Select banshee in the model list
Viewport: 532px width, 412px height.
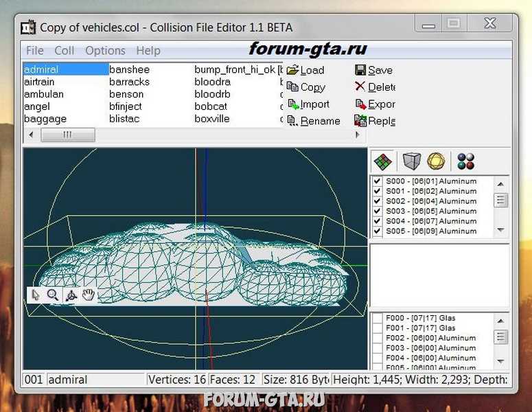click(130, 69)
